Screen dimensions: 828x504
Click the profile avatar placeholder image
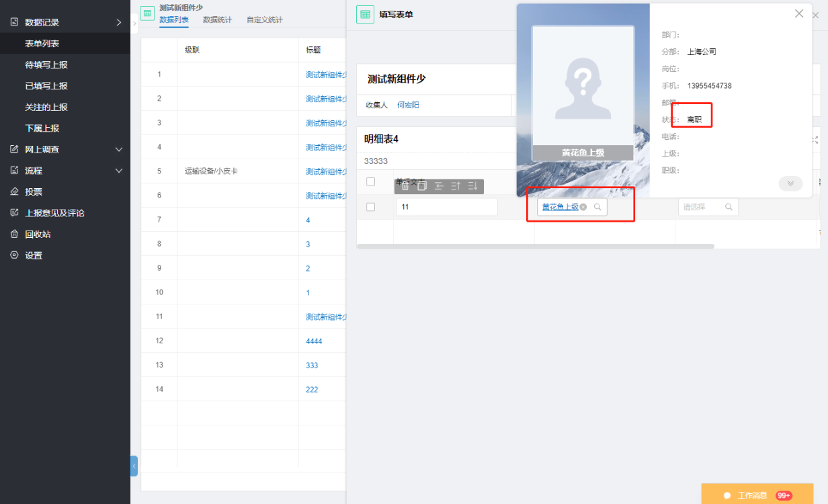click(583, 86)
